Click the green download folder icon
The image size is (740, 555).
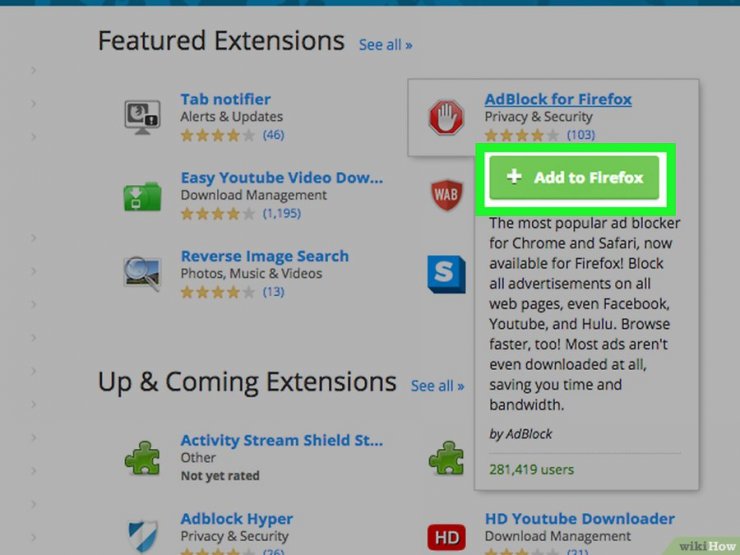142,196
